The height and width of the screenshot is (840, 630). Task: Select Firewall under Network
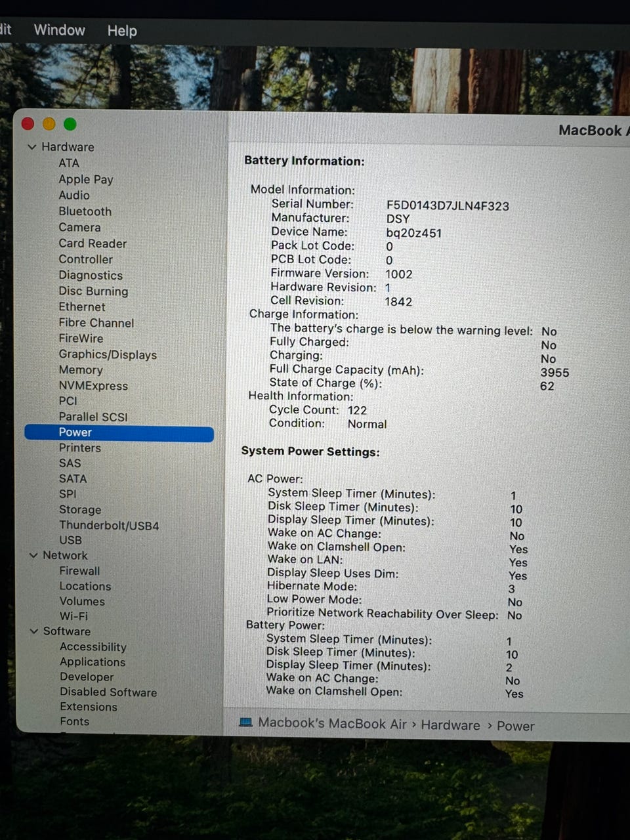[x=79, y=571]
